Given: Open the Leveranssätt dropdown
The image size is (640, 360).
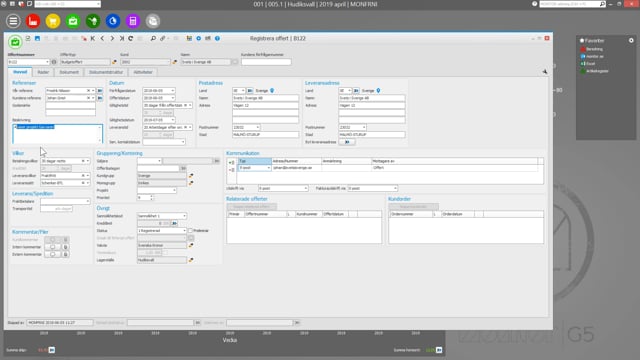Looking at the screenshot, I should click(88, 183).
